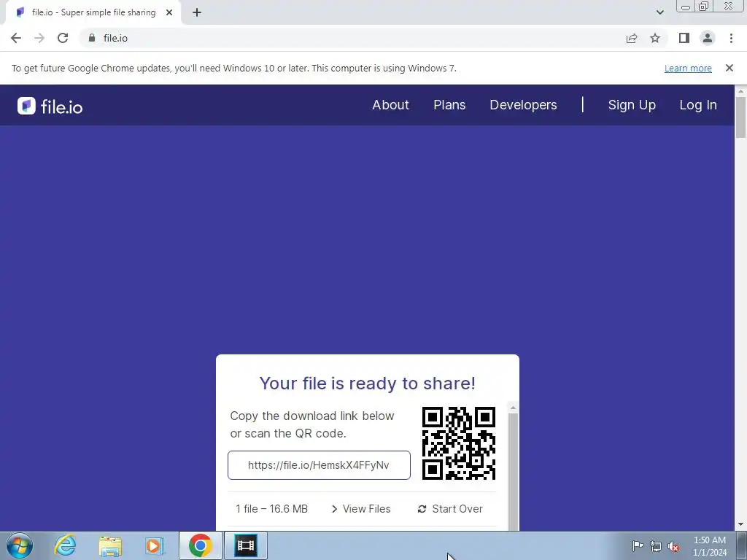The width and height of the screenshot is (747, 560).
Task: Reload the page with the refresh icon
Action: (x=63, y=38)
